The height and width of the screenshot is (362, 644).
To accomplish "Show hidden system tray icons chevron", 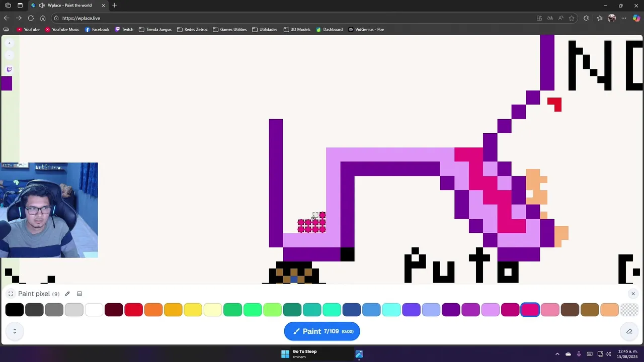I will click(x=557, y=354).
